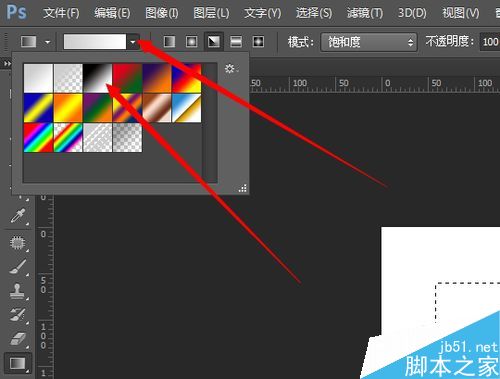Choose Reflected Gradient style
This screenshot has width=500, height=379.
pyautogui.click(x=236, y=42)
